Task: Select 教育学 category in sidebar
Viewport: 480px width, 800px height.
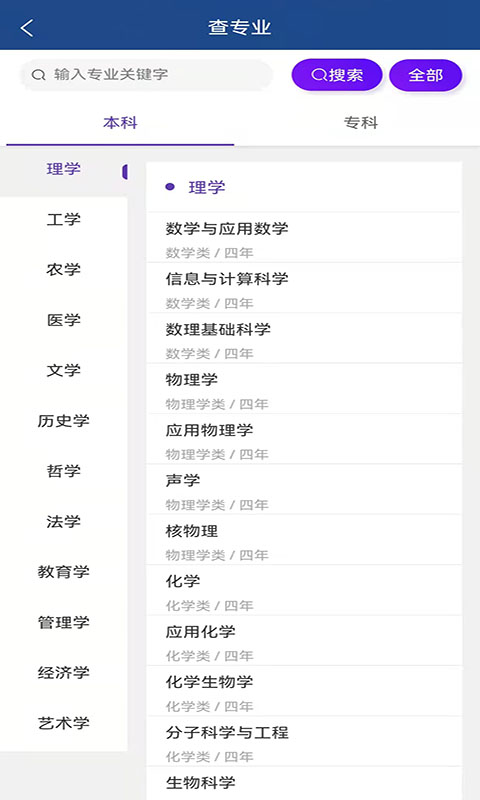Action: [63, 572]
